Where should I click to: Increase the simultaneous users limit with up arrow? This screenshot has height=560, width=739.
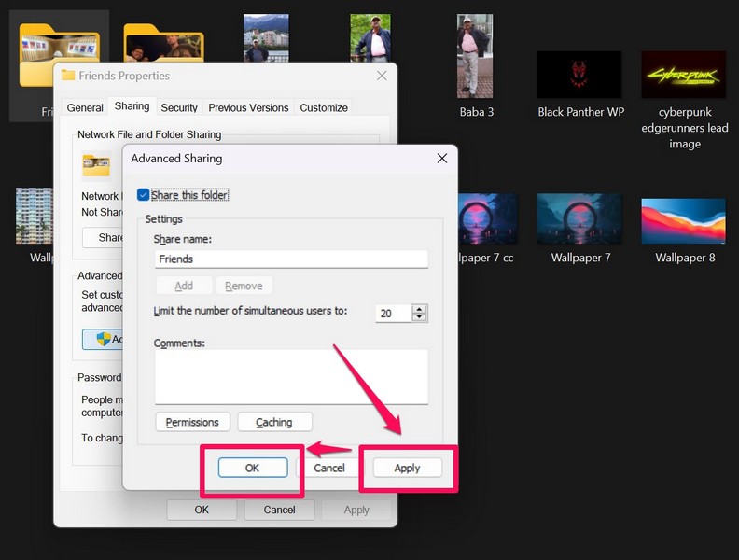tap(419, 309)
